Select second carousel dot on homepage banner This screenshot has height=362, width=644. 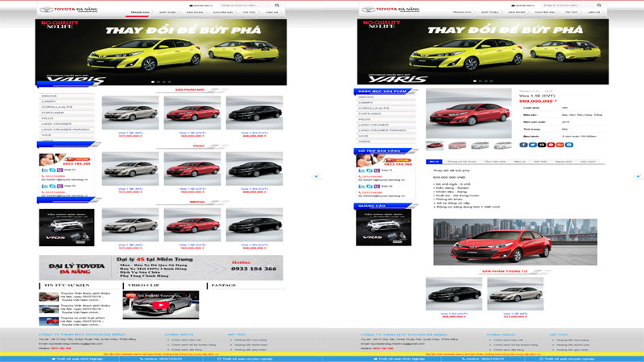point(158,82)
